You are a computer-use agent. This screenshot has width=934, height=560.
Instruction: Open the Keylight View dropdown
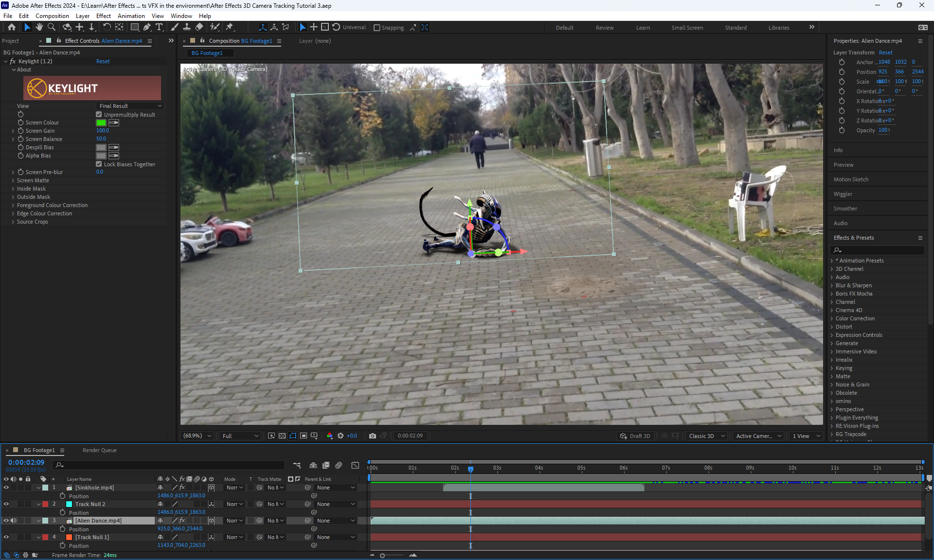point(130,106)
